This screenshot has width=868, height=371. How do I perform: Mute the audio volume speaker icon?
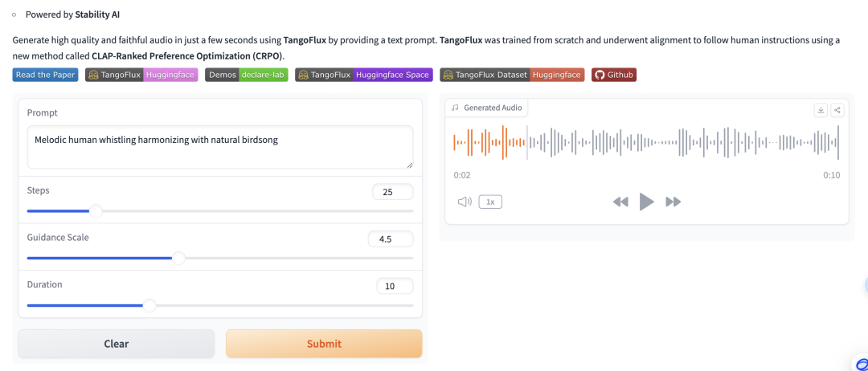(x=464, y=202)
